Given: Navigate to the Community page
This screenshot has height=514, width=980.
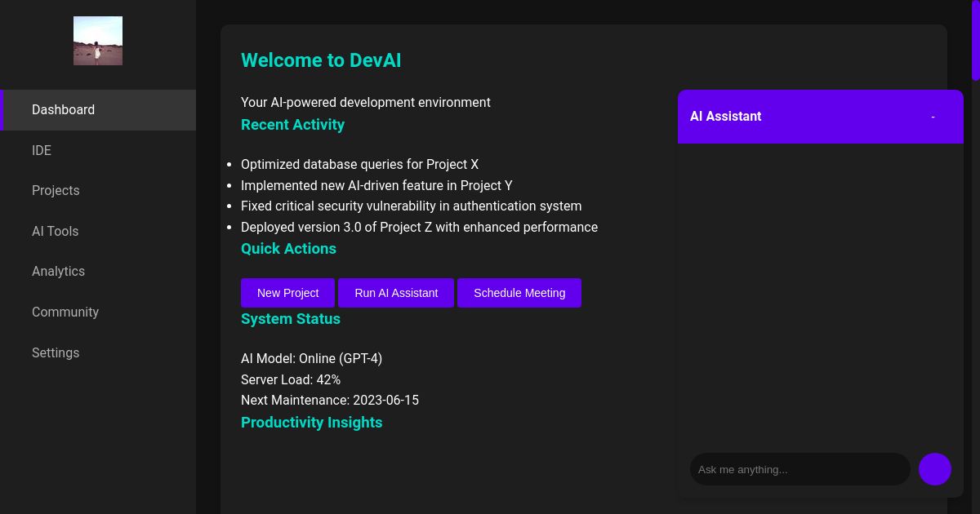Looking at the screenshot, I should coord(65,312).
